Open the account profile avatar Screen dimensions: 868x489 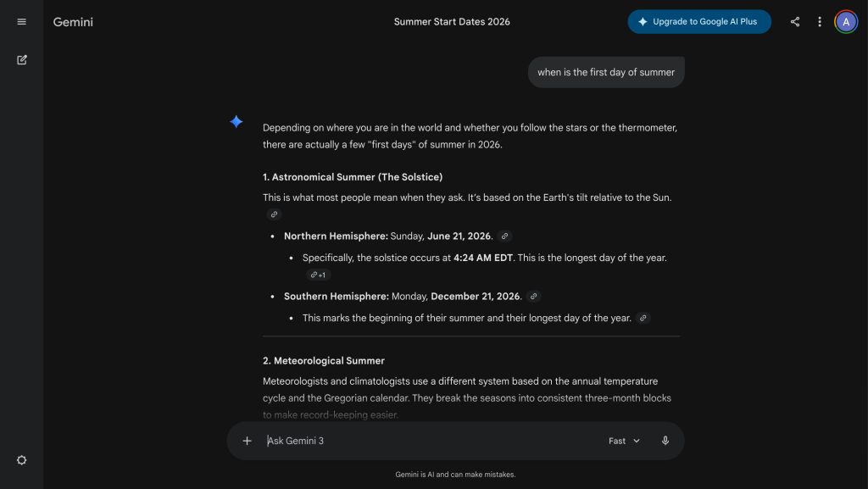click(846, 22)
